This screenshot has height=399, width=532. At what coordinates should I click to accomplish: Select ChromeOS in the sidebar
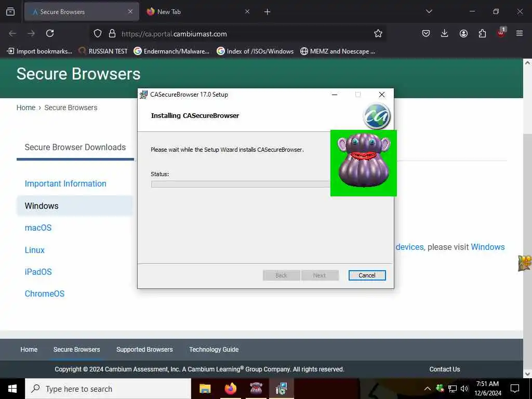[x=45, y=294]
